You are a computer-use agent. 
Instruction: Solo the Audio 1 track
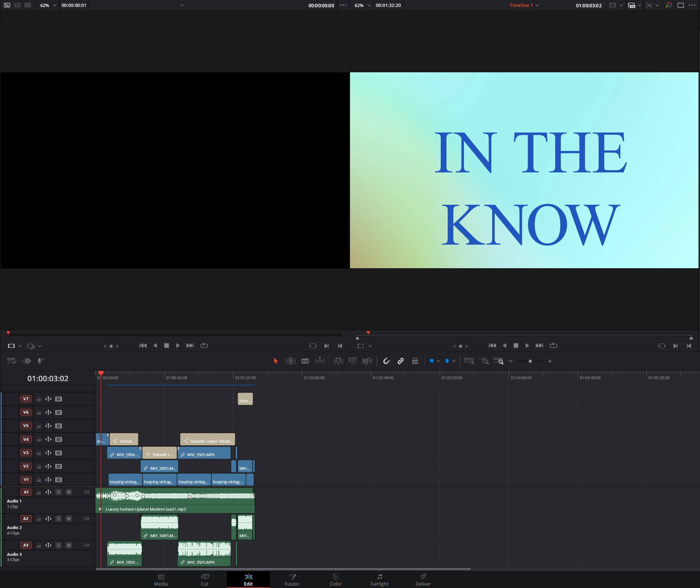tap(59, 492)
